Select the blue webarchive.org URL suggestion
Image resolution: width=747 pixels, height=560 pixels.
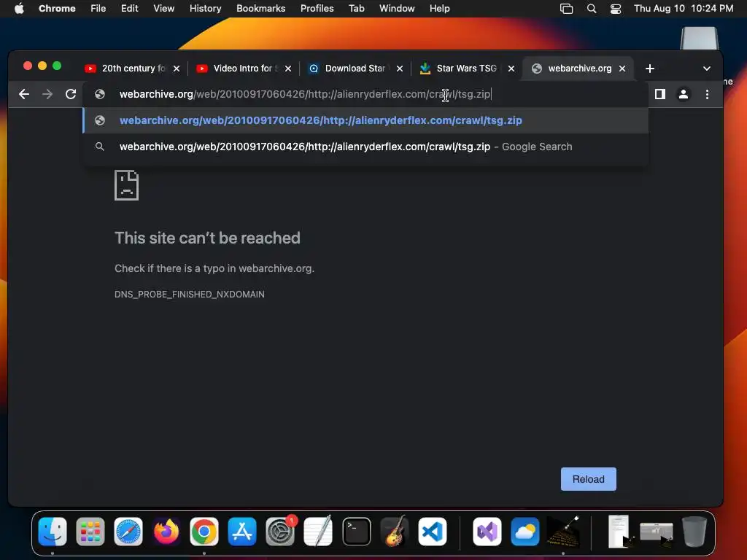click(x=365, y=120)
